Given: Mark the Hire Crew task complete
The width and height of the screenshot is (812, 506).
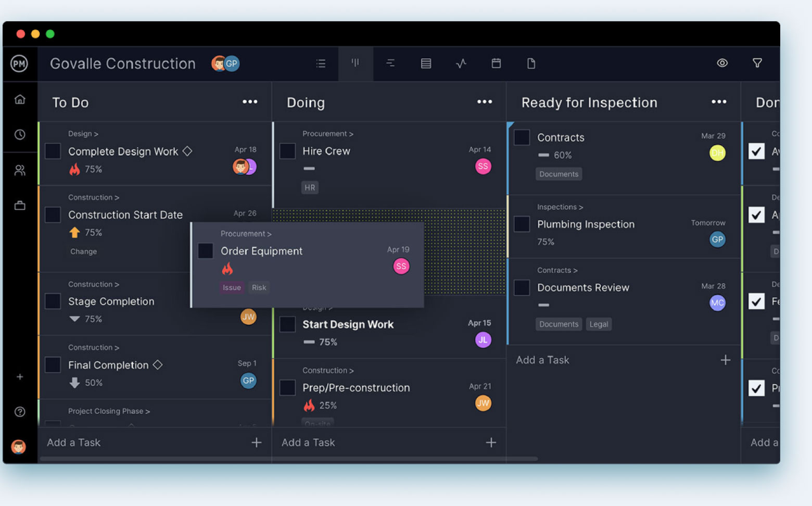Looking at the screenshot, I should point(287,151).
